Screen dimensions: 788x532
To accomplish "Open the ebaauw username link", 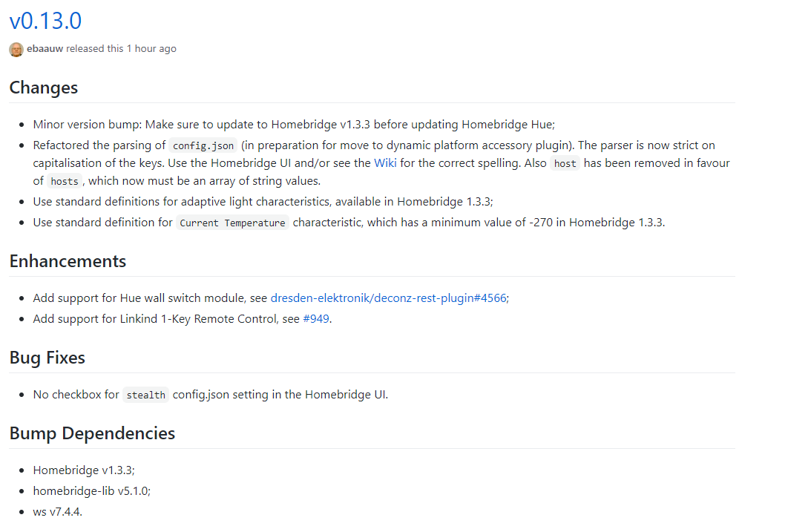I will click(x=45, y=49).
